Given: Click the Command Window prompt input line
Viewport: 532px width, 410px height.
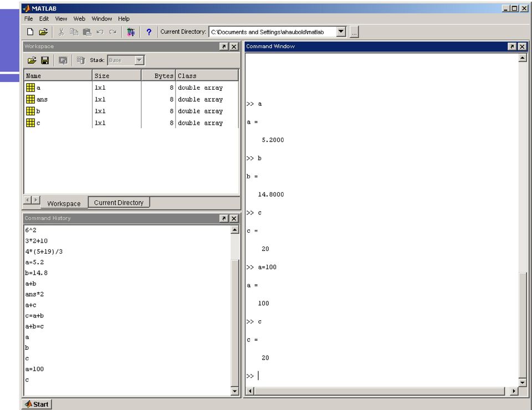Looking at the screenshot, I should pos(382,376).
